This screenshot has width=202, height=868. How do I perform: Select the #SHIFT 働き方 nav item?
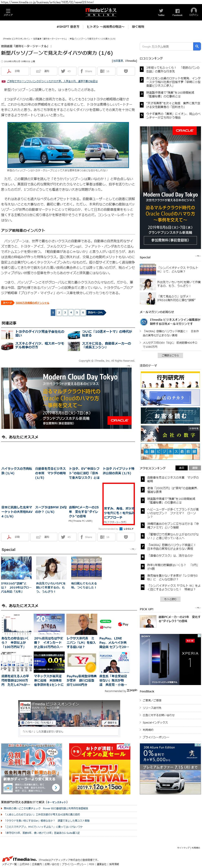68,27
